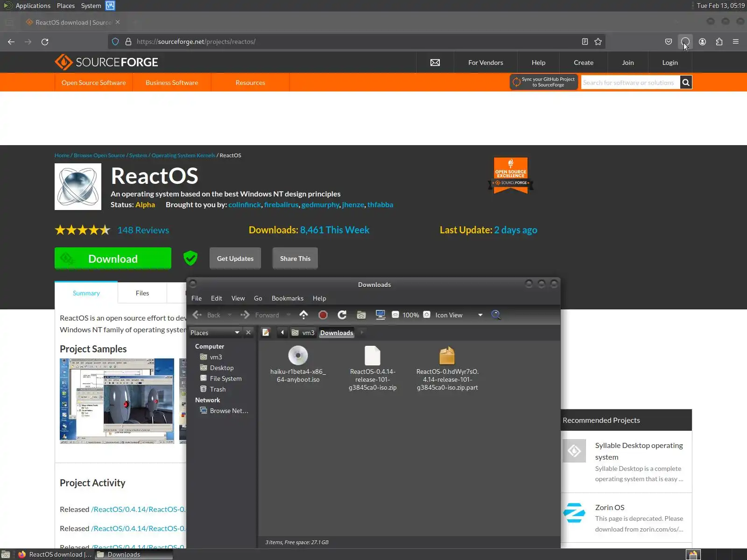Toggle text-based location entry in file manager
747x560 pixels.
pos(266,332)
